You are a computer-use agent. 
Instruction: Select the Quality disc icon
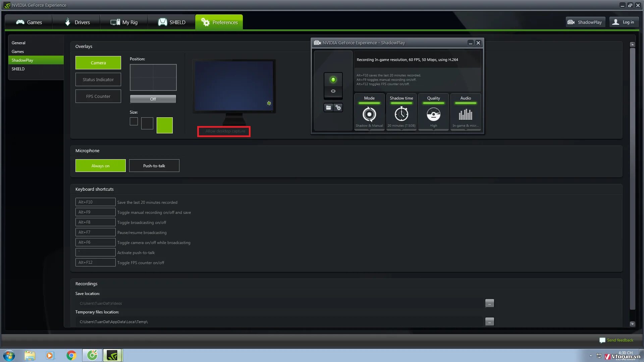pyautogui.click(x=433, y=114)
